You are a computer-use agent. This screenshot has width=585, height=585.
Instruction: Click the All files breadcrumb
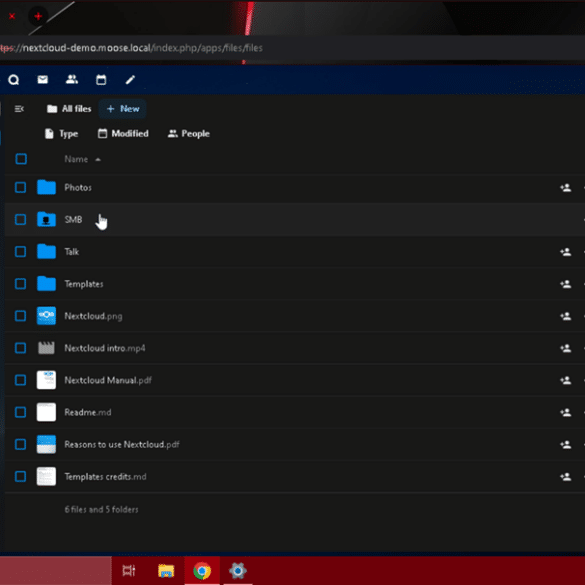(69, 109)
